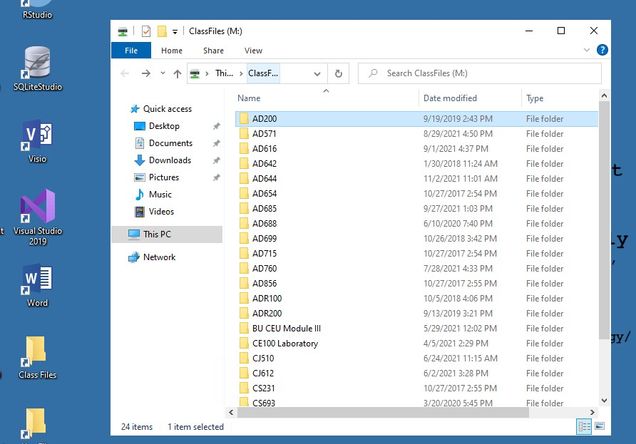Click the New Folder icon in title bar
The width and height of the screenshot is (636, 444).
click(x=161, y=31)
